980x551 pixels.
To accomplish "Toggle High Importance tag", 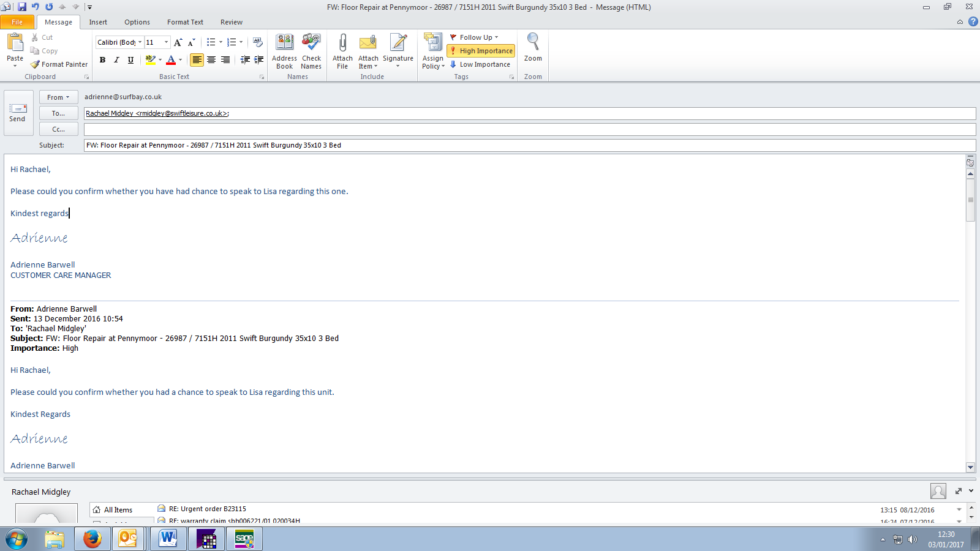I will [481, 51].
